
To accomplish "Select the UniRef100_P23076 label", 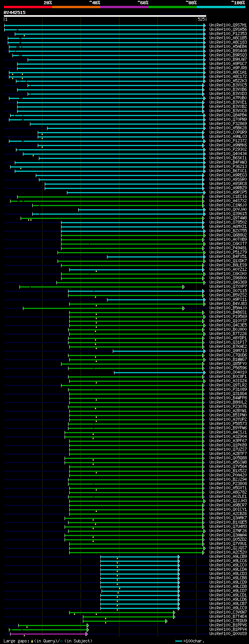I will 228,407.
